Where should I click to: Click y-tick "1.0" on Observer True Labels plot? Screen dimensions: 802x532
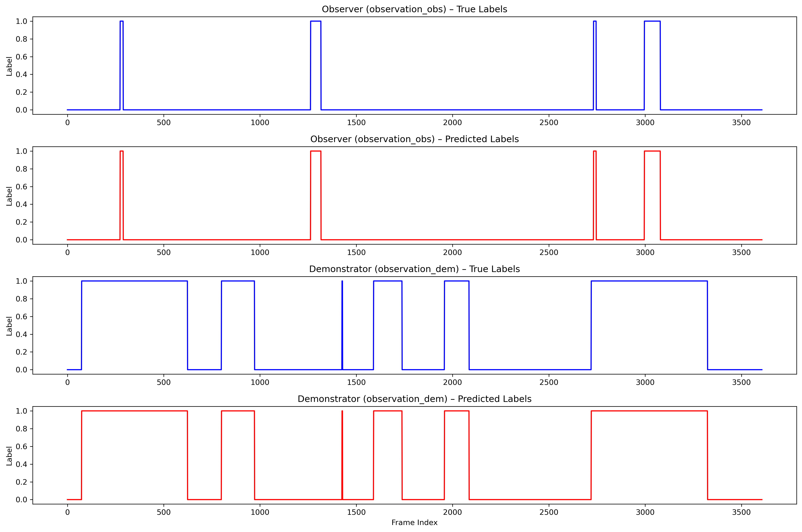(x=21, y=21)
